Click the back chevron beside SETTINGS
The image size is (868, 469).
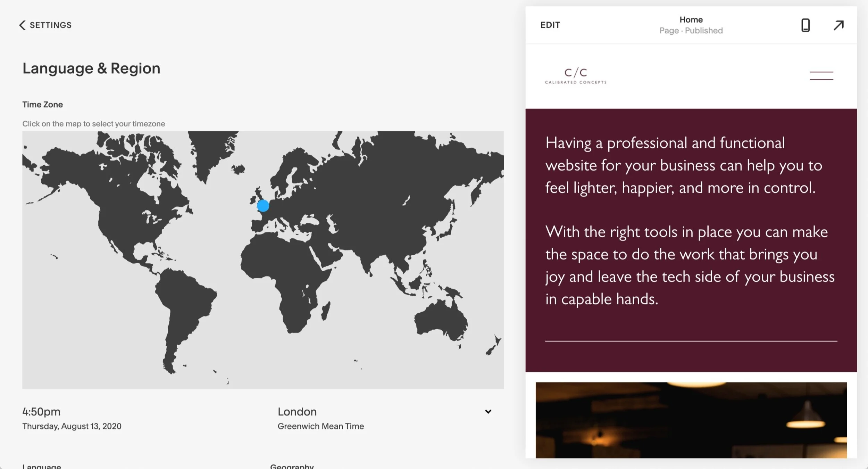pos(22,25)
